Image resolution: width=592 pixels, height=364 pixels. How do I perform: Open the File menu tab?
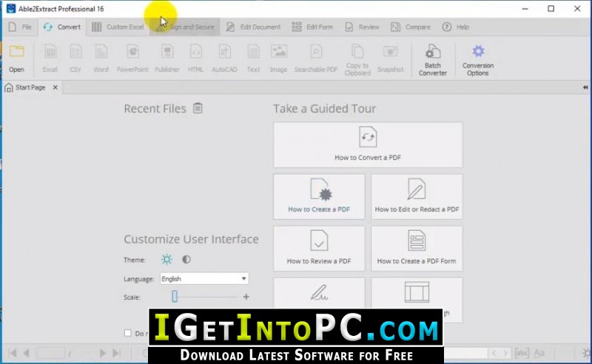[20, 27]
